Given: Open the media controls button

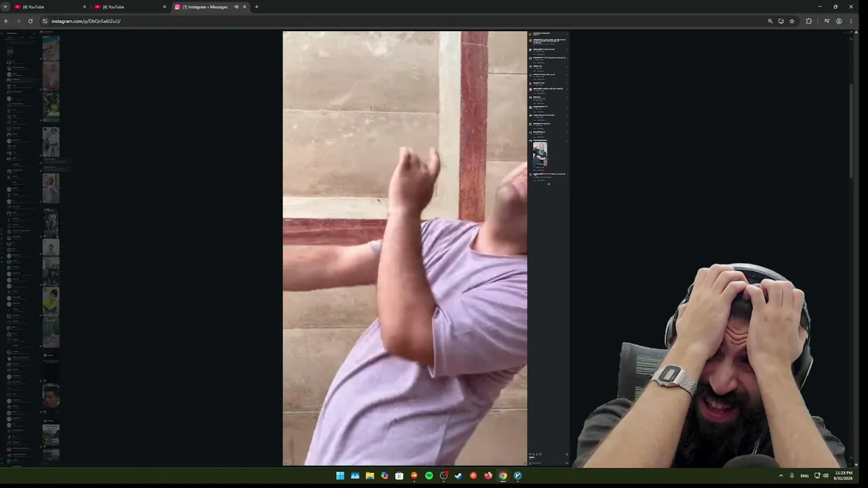Looking at the screenshot, I should point(827,21).
